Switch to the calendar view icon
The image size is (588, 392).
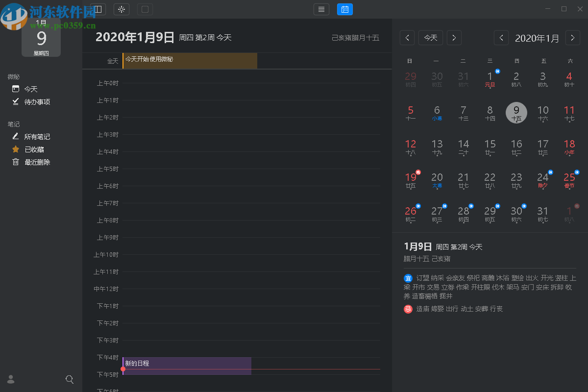(x=345, y=9)
